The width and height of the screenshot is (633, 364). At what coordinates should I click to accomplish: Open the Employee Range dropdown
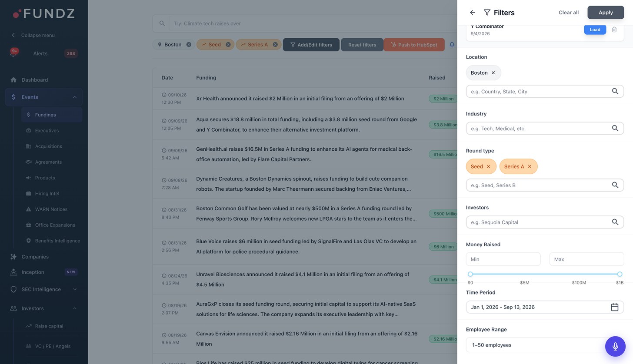point(545,345)
